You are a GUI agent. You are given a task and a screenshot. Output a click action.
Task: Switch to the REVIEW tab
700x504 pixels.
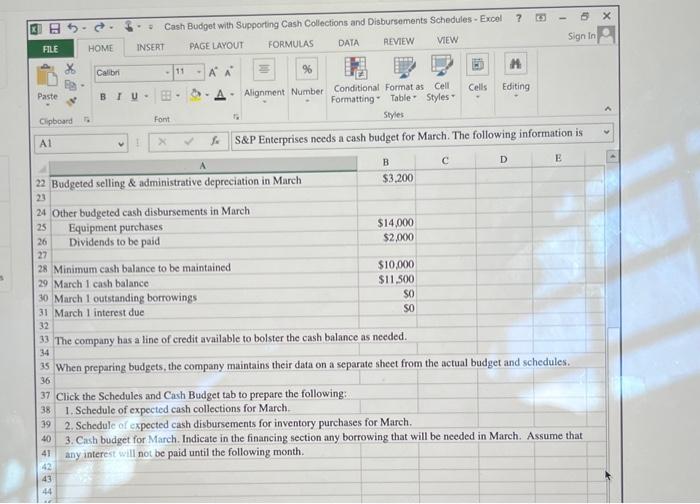(399, 42)
